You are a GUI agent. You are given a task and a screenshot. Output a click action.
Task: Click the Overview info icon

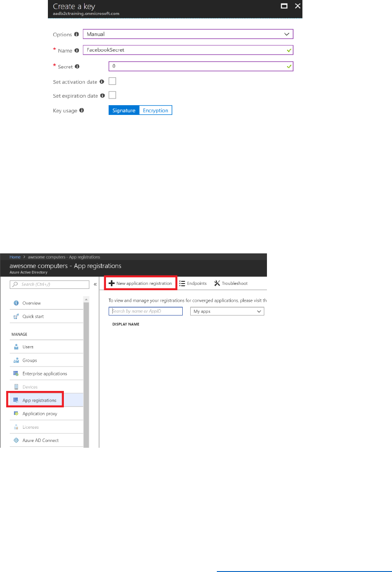[x=16, y=303]
